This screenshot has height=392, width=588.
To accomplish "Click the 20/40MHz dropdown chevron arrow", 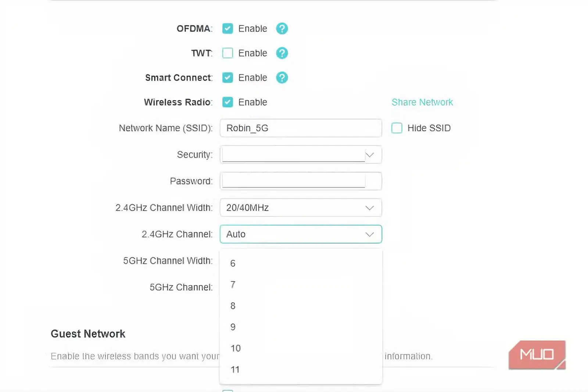I will [x=370, y=208].
